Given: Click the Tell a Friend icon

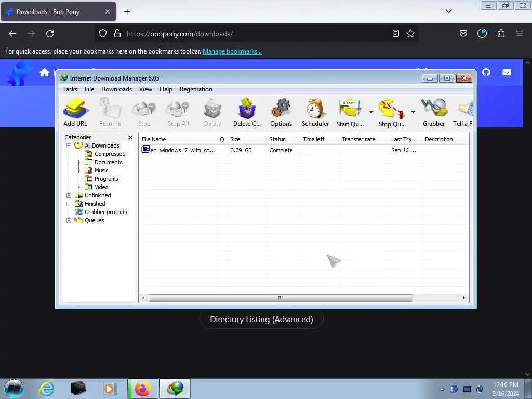Looking at the screenshot, I should pos(463,112).
